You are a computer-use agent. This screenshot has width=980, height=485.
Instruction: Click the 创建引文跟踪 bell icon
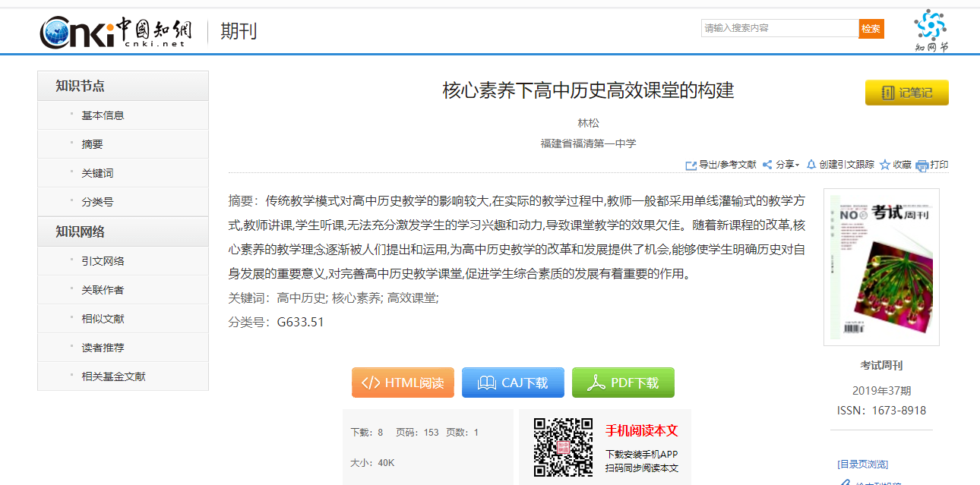click(x=811, y=164)
